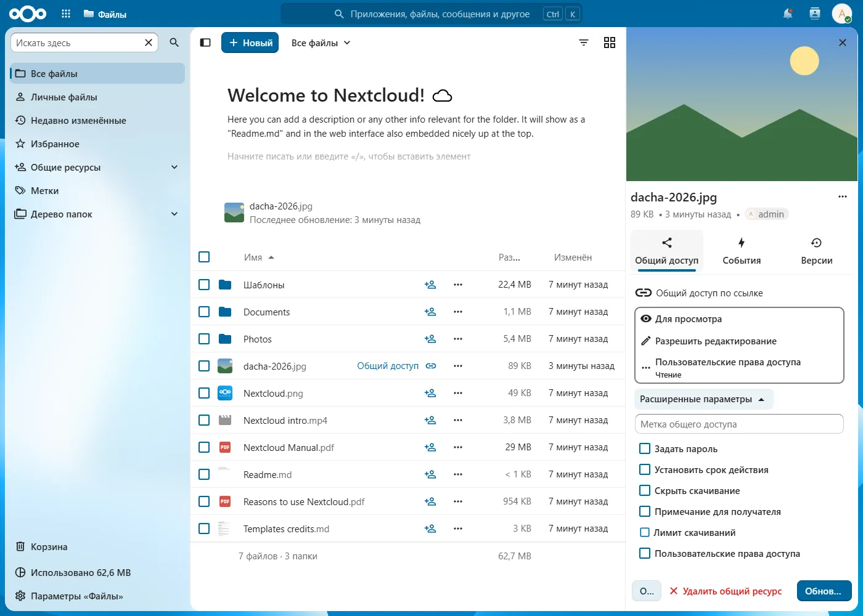Open actions menu for Nextcloud intro.mp4
The height and width of the screenshot is (616, 863).
tap(458, 420)
